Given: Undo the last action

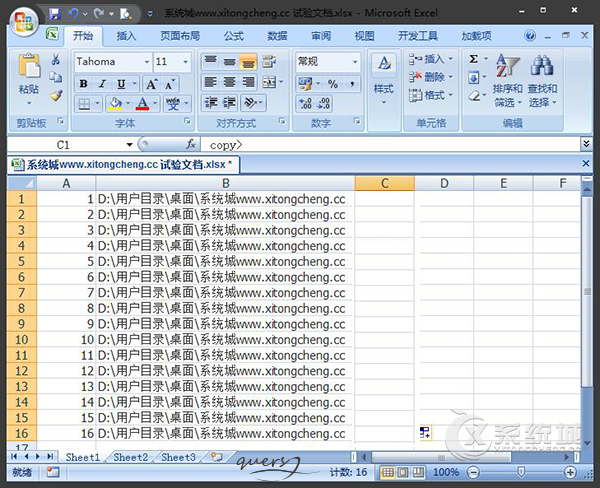Looking at the screenshot, I should pos(73,14).
